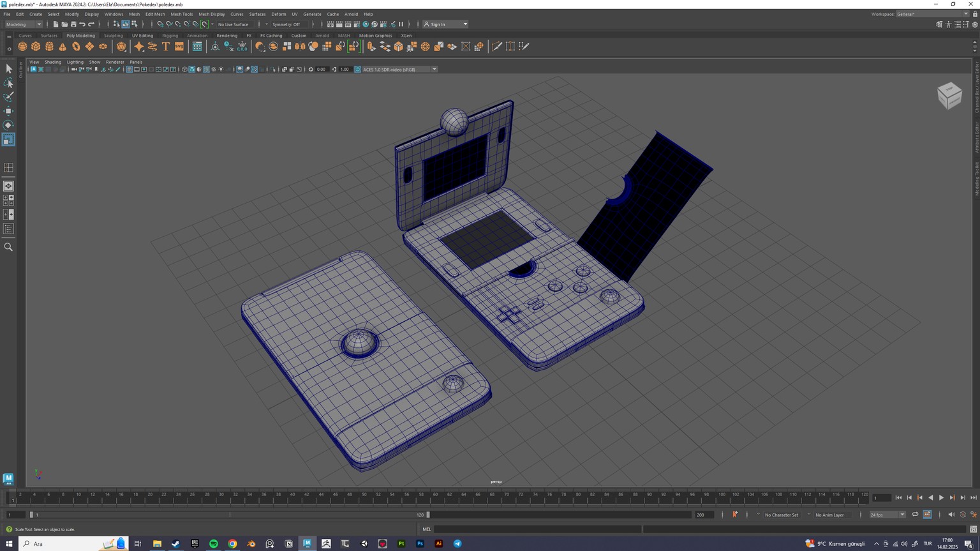The width and height of the screenshot is (980, 551).
Task: Toggle the viewport grid display
Action: (129, 70)
